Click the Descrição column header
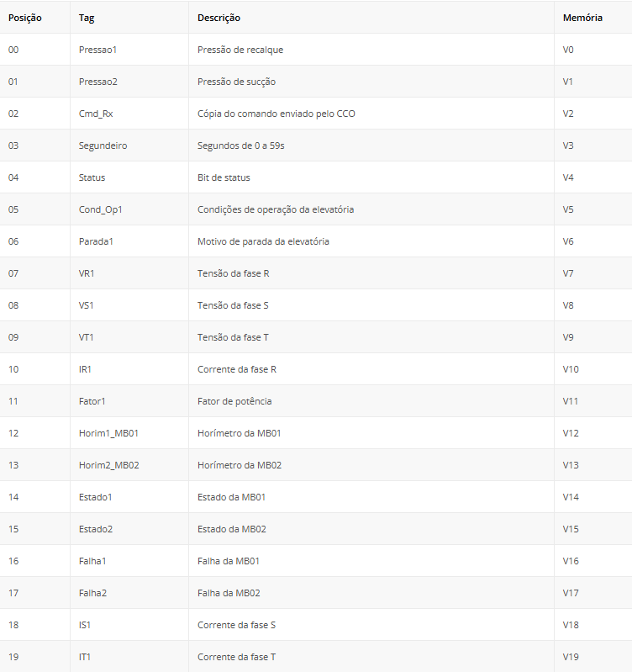Image resolution: width=632 pixels, height=672 pixels. pos(219,18)
